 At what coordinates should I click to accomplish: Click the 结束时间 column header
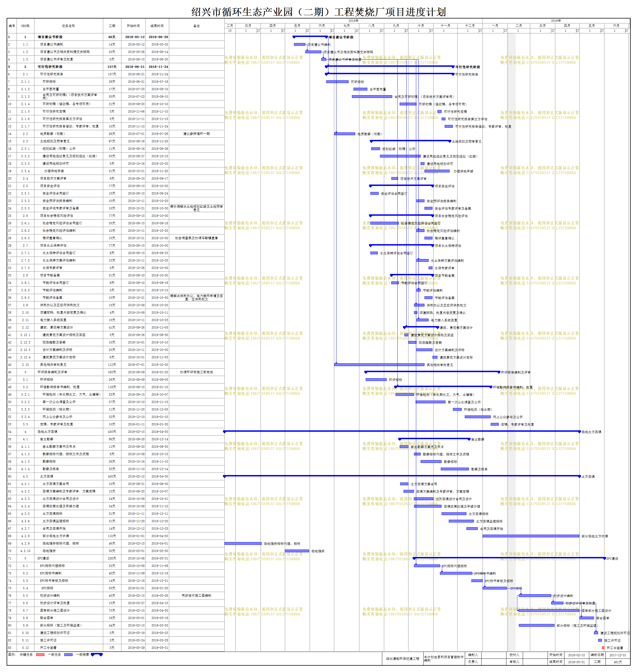157,26
